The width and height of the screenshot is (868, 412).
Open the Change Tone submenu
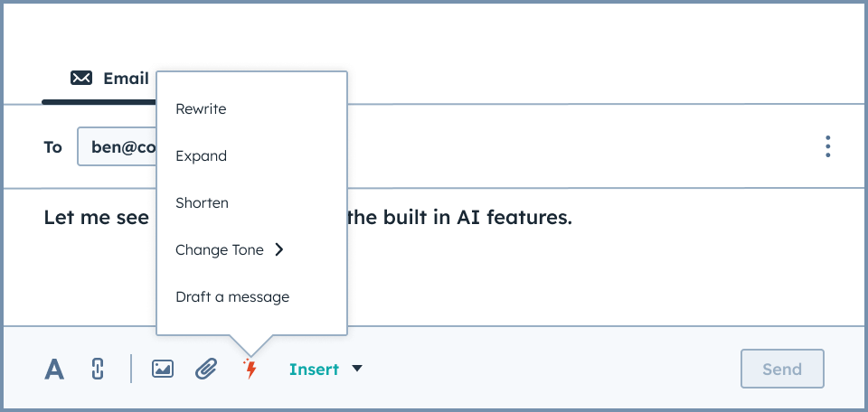[220, 250]
